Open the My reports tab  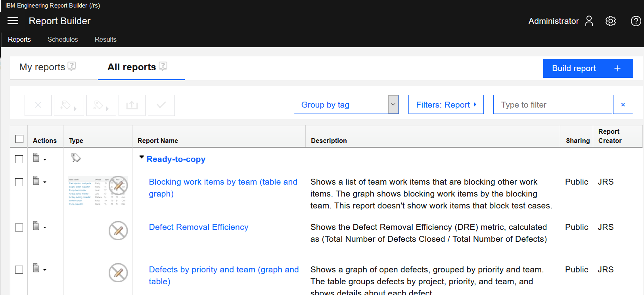(42, 67)
